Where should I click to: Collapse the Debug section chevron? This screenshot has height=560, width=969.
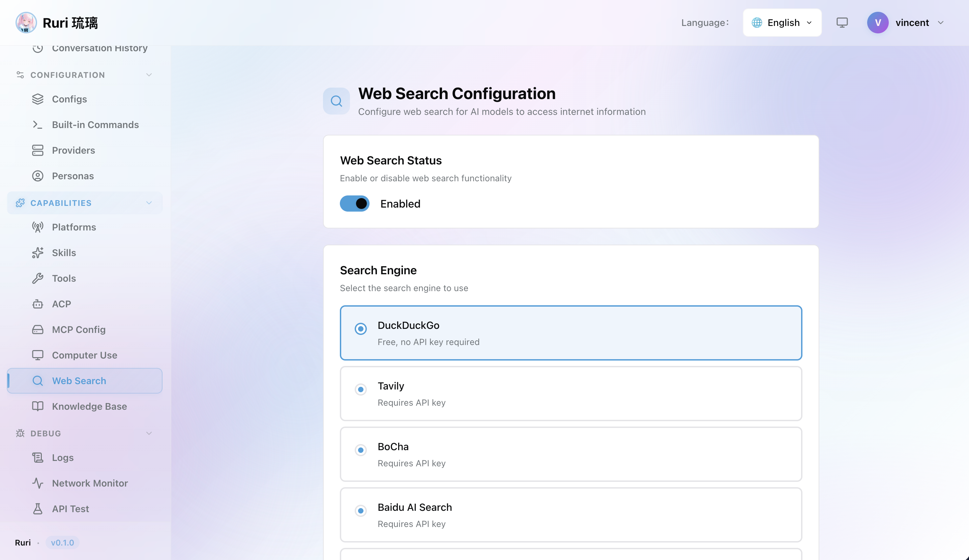click(149, 434)
